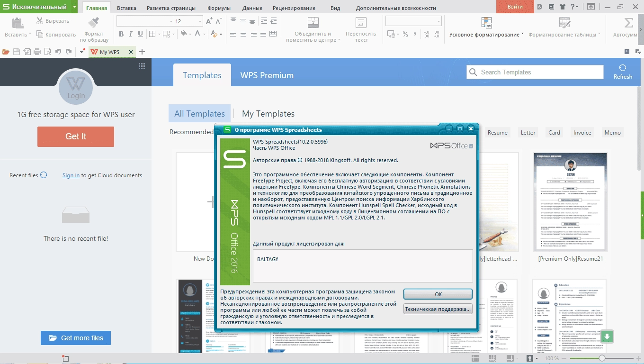
Task: Open the font size dropdown showing 12
Action: pos(200,21)
